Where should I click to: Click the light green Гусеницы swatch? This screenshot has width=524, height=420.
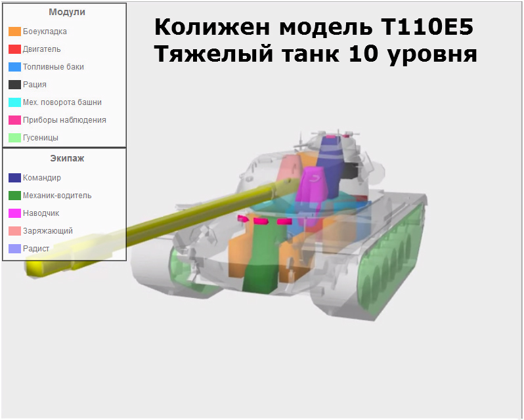click(x=14, y=138)
